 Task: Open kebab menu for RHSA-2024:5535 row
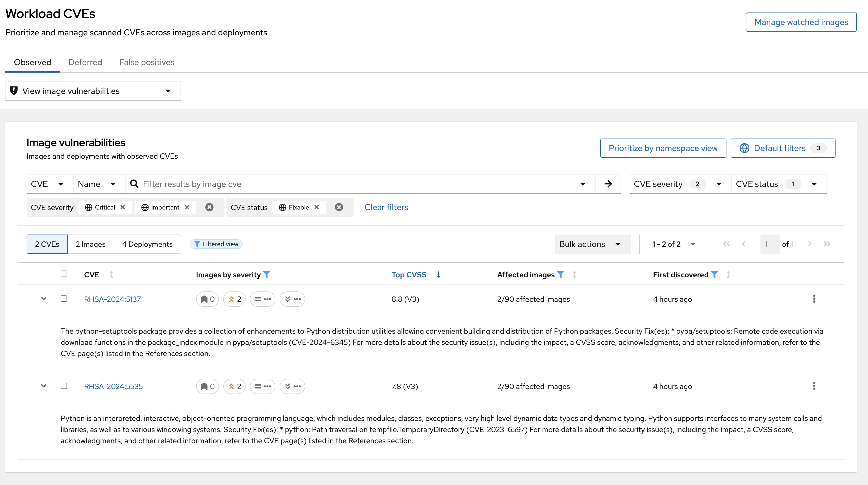(814, 386)
